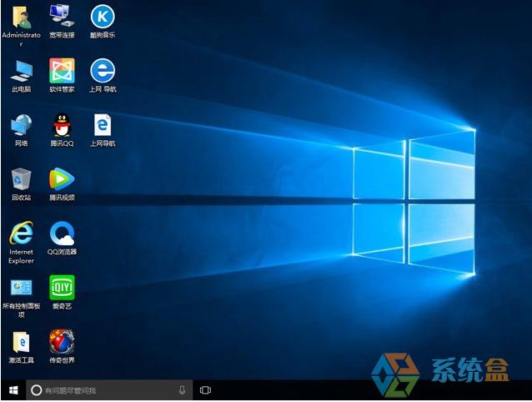Open 所有控制面板项 control panel icon
The width and height of the screenshot is (532, 402).
coord(21,288)
